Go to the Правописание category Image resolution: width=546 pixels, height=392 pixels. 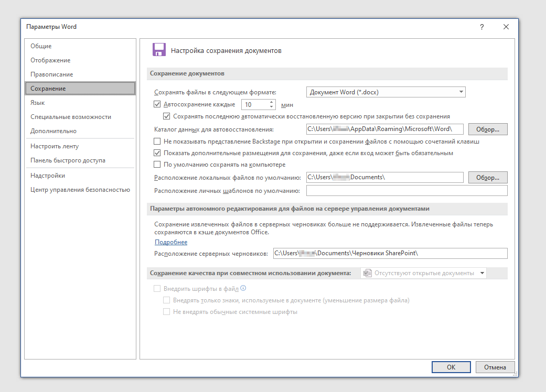[x=80, y=74]
